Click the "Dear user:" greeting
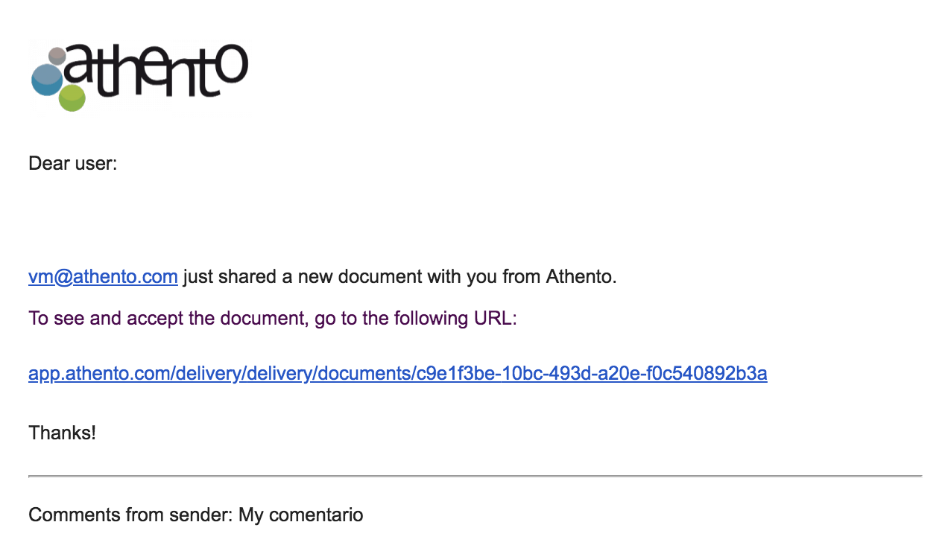This screenshot has height=560, width=948. [73, 163]
